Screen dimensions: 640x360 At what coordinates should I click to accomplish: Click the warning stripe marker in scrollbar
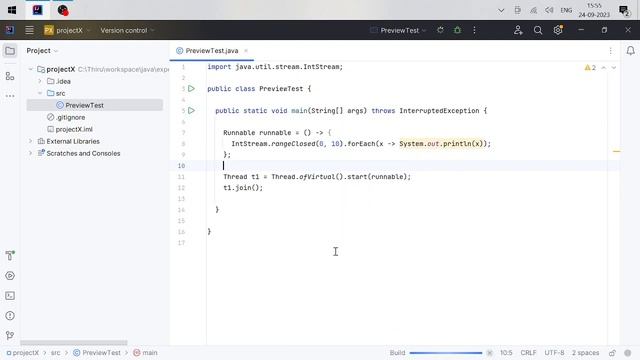616,151
